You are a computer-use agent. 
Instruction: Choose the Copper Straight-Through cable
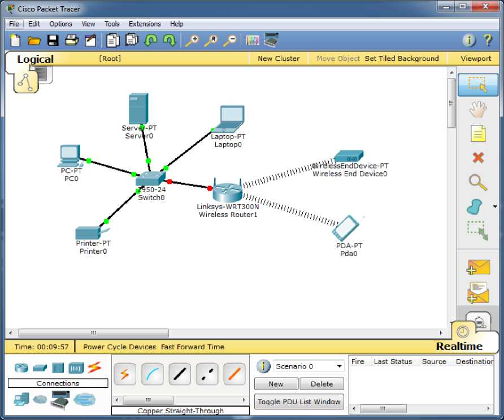(180, 374)
